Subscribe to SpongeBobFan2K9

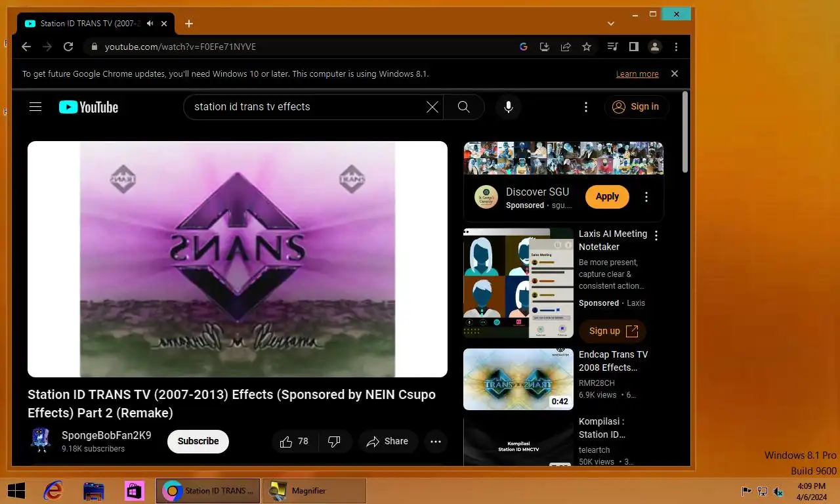point(198,442)
